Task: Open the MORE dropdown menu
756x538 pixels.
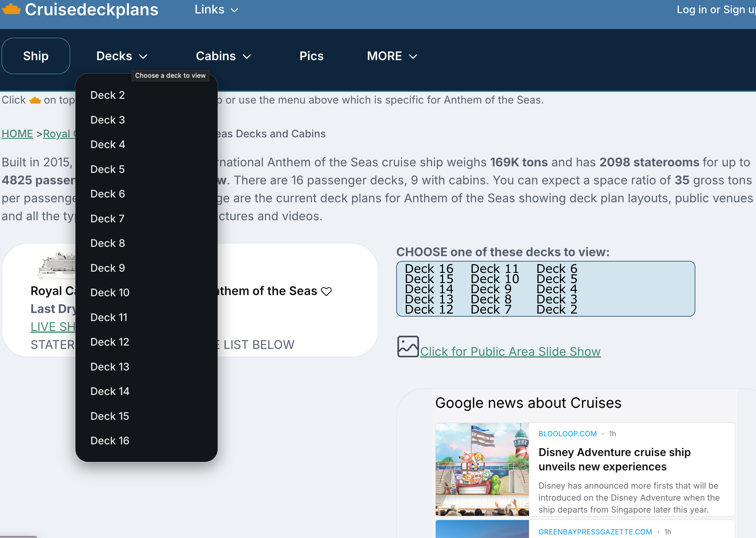Action: tap(391, 56)
